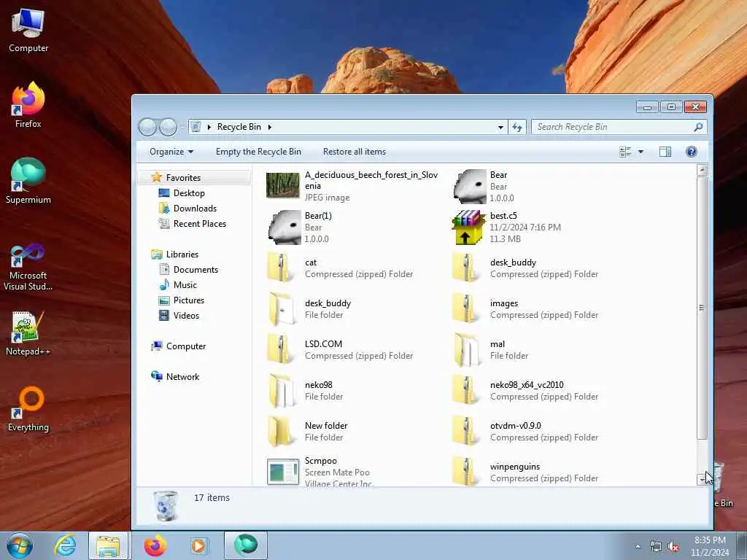The height and width of the screenshot is (560, 747).
Task: Open the view options dropdown arrow
Action: (640, 152)
